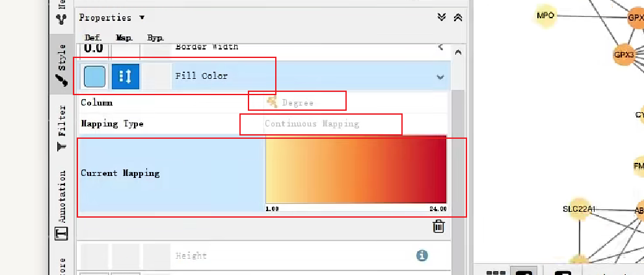
Task: Click the Fill Color mapping icon
Action: coord(126,77)
